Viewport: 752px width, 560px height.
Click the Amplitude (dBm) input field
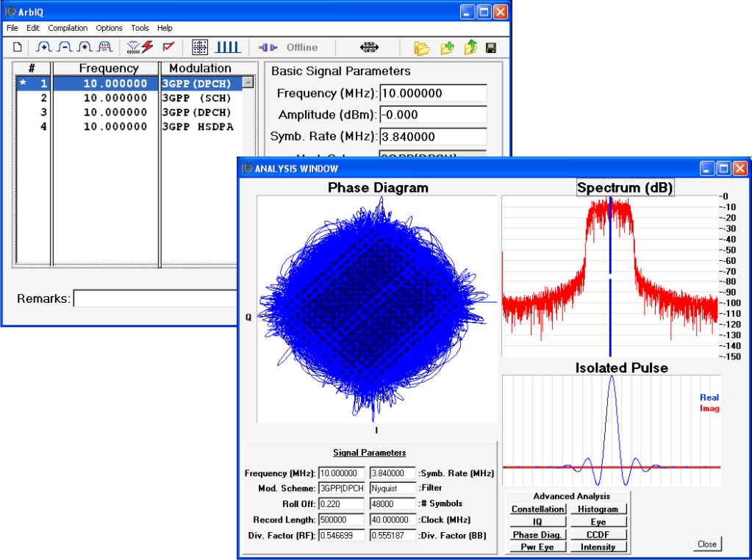pyautogui.click(x=432, y=115)
